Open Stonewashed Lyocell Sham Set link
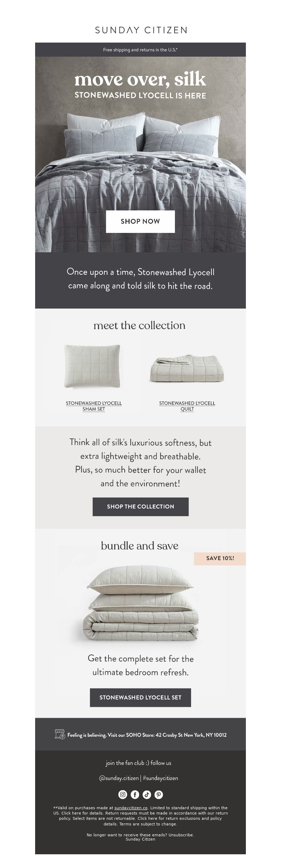 94,406
